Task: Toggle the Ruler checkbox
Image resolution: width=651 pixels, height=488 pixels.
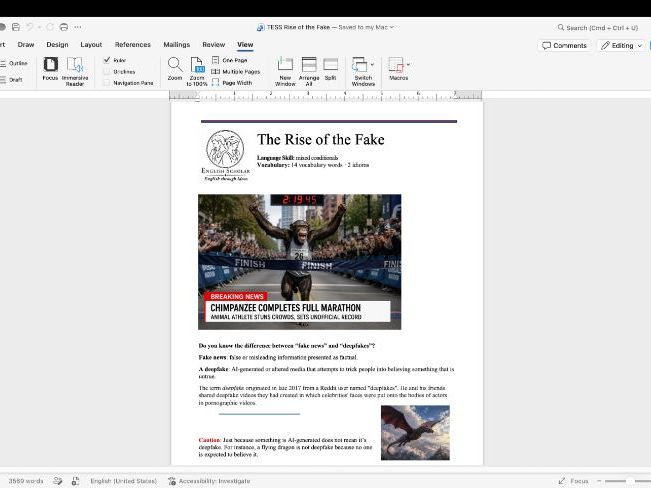Action: tap(107, 60)
